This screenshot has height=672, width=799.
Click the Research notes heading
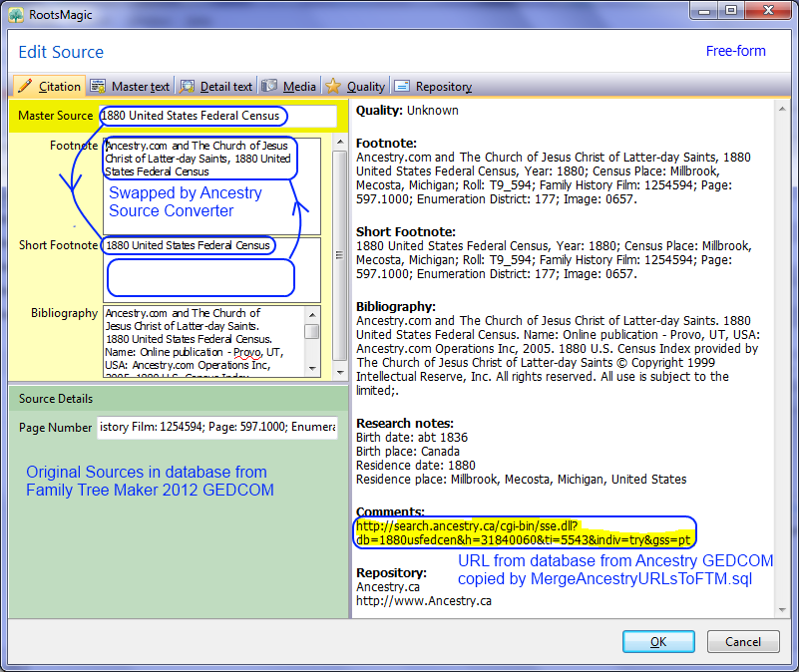[x=405, y=424]
